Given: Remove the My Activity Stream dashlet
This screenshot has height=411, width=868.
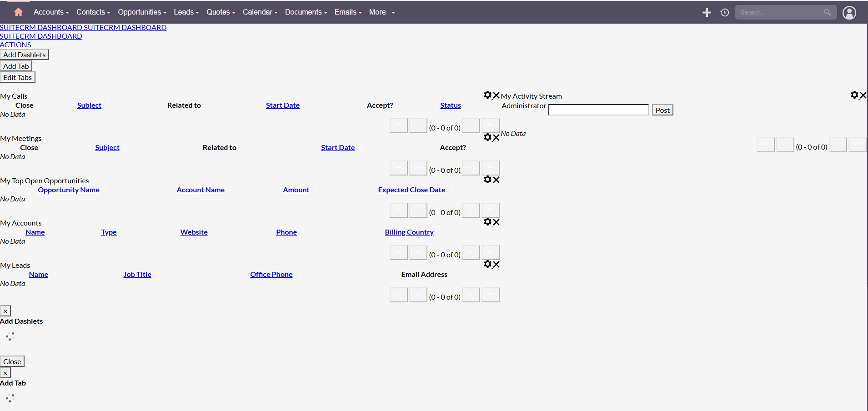Looking at the screenshot, I should 863,95.
